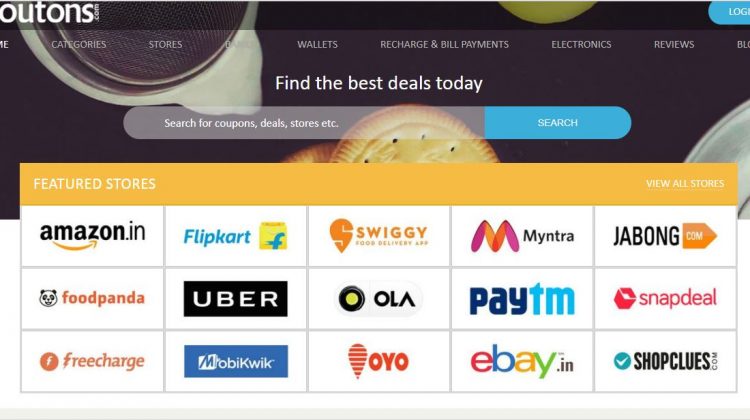Click the blue Search button
This screenshot has height=420, width=750.
coord(558,122)
